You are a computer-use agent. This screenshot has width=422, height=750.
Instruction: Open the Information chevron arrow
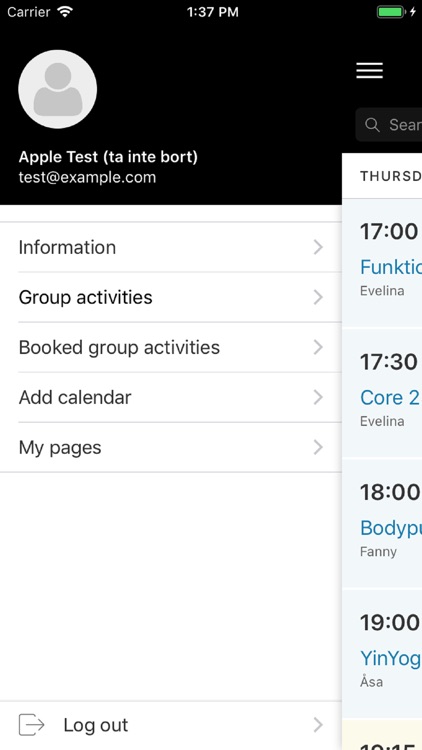pos(318,247)
